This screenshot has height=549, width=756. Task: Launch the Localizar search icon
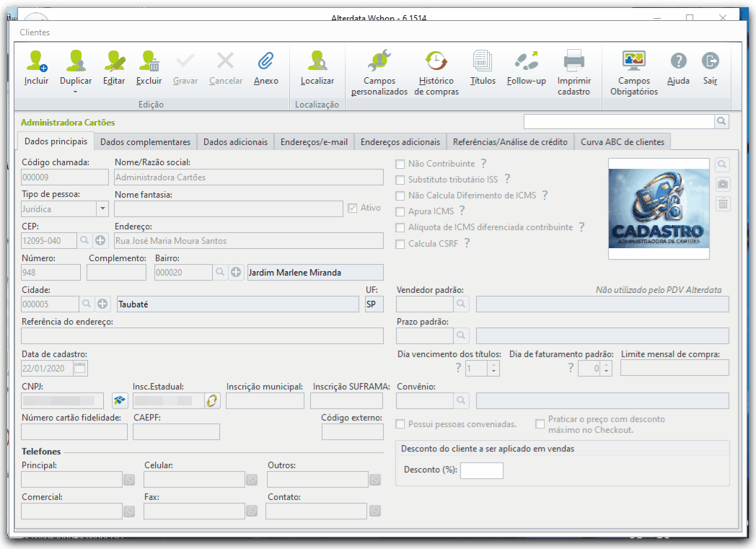coord(317,61)
